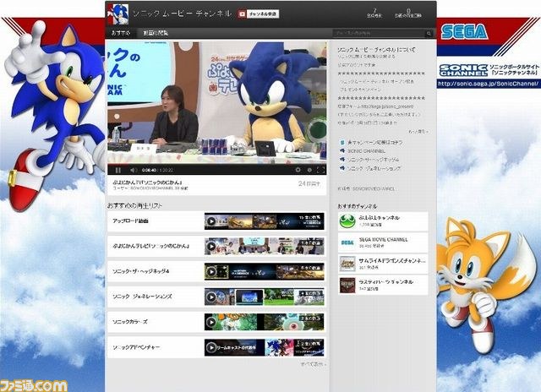The width and height of the screenshot is (541, 392).
Task: Open the ソニックアドベンチャー playlist title
Action: pyautogui.click(x=136, y=347)
